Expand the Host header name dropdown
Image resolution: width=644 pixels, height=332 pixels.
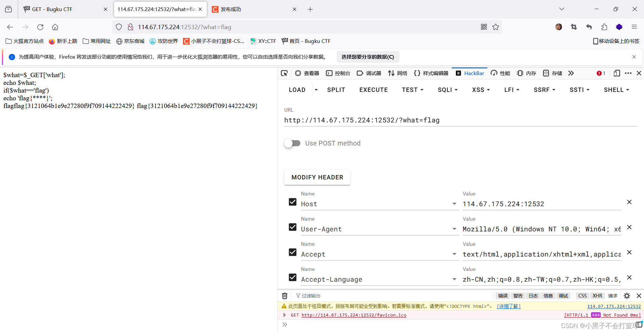coord(454,204)
